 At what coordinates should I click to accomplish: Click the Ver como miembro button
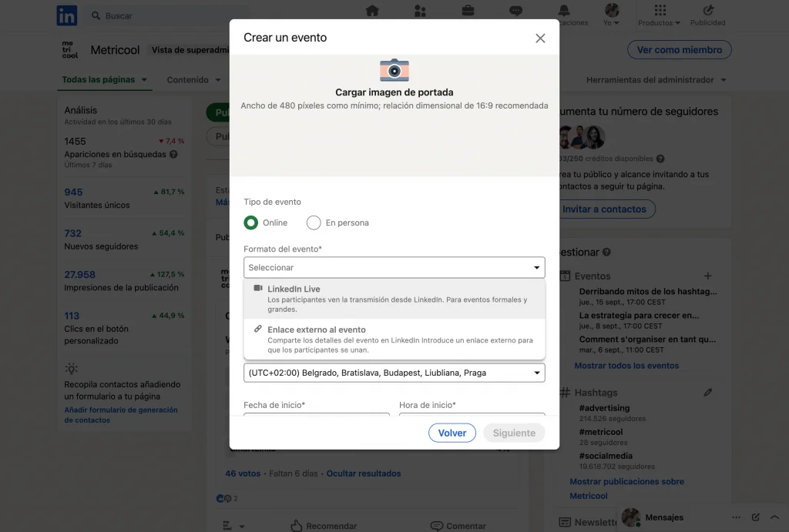[x=680, y=50]
